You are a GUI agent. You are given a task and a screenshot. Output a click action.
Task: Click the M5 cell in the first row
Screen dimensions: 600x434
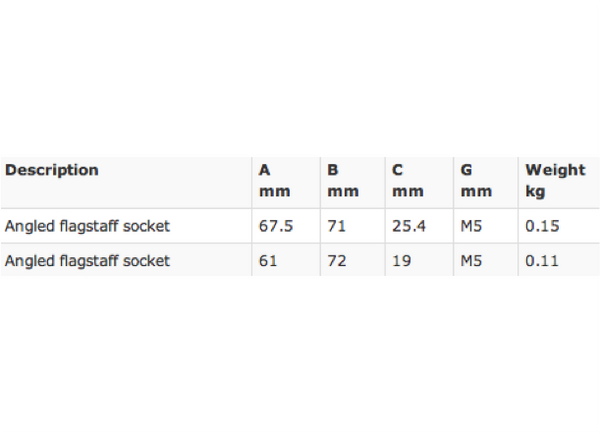471,226
